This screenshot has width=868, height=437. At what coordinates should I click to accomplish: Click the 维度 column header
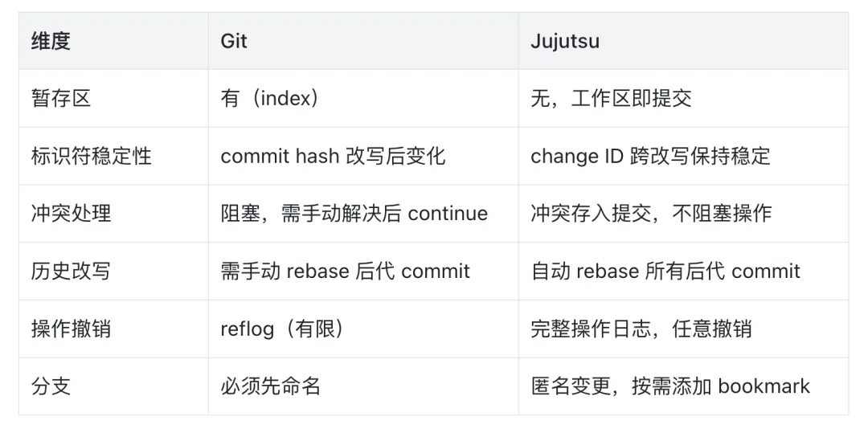click(51, 41)
